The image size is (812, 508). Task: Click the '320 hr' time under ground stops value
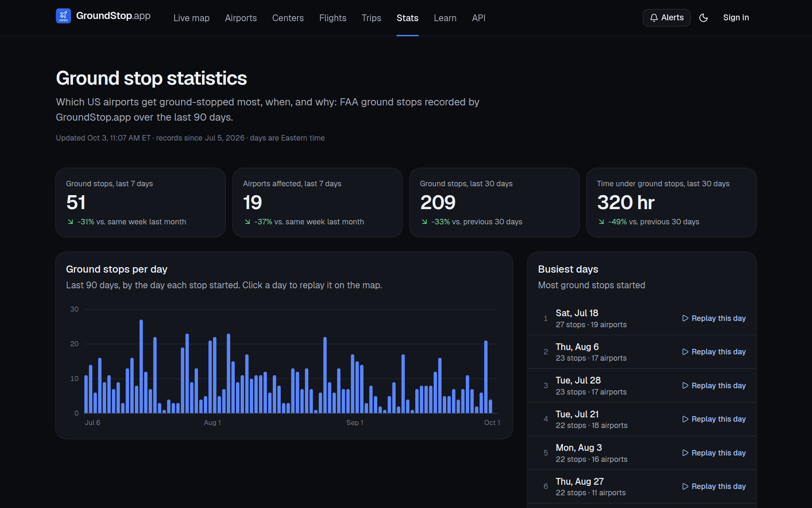point(626,202)
